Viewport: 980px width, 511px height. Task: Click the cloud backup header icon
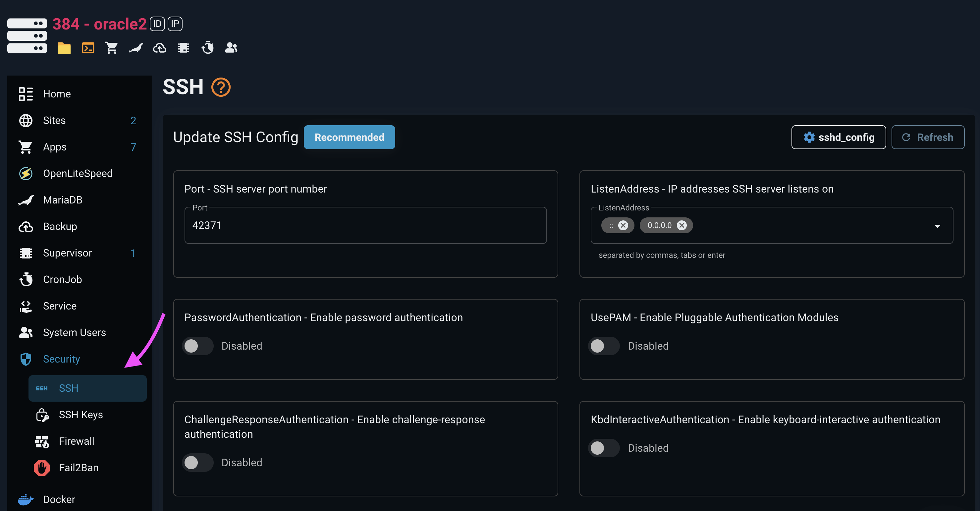[159, 48]
